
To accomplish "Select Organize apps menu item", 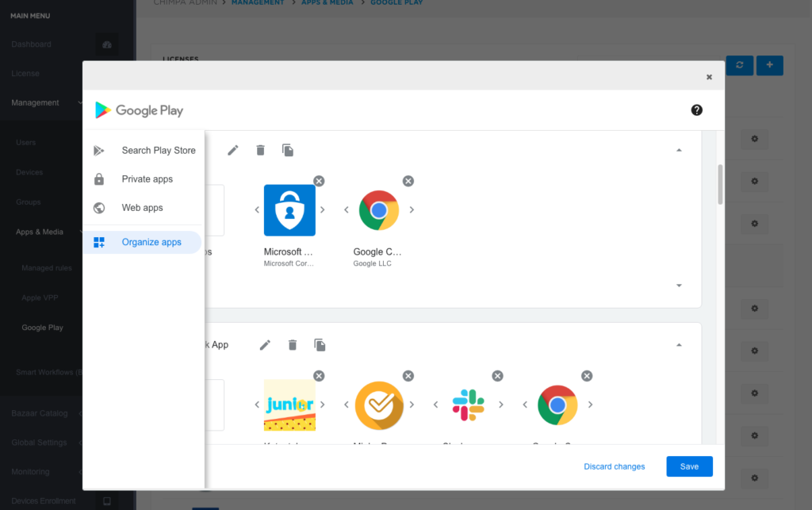I will [143, 243].
